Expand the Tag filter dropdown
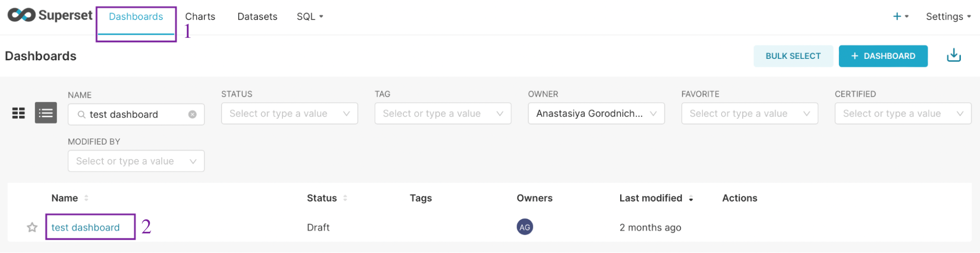The width and height of the screenshot is (980, 253). [x=443, y=113]
